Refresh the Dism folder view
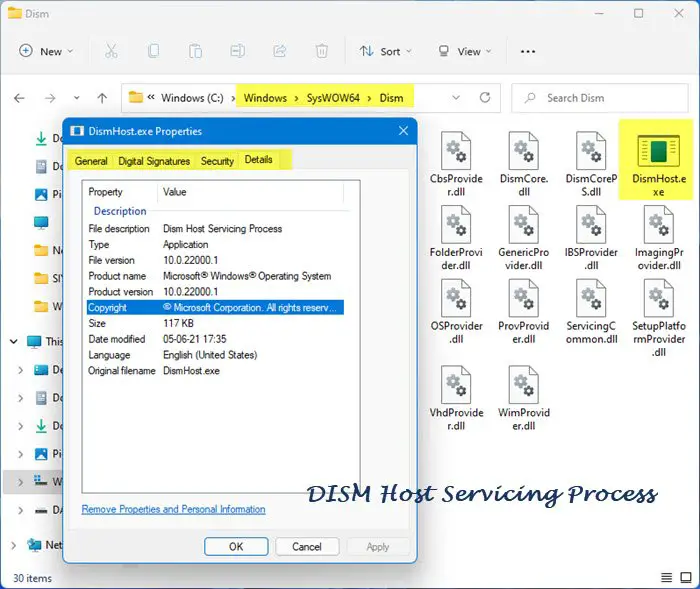 pos(485,97)
